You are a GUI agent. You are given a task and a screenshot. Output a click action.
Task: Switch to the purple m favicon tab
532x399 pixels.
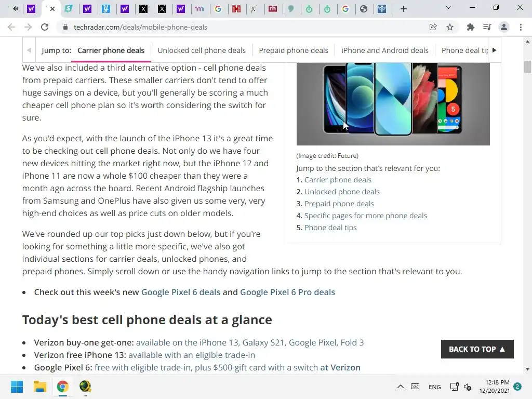click(199, 9)
